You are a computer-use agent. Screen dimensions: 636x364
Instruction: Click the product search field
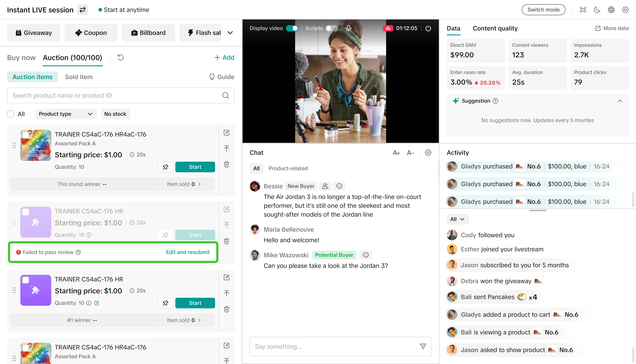click(121, 95)
